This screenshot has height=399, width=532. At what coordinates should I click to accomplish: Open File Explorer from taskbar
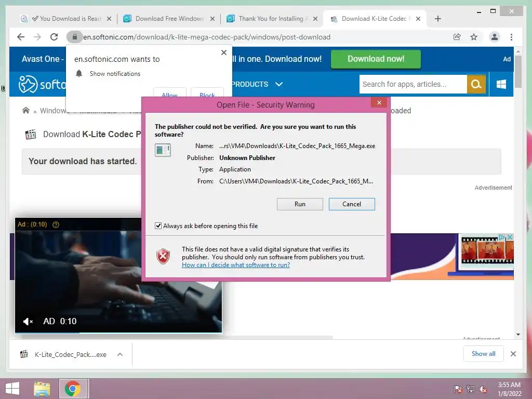coord(42,389)
